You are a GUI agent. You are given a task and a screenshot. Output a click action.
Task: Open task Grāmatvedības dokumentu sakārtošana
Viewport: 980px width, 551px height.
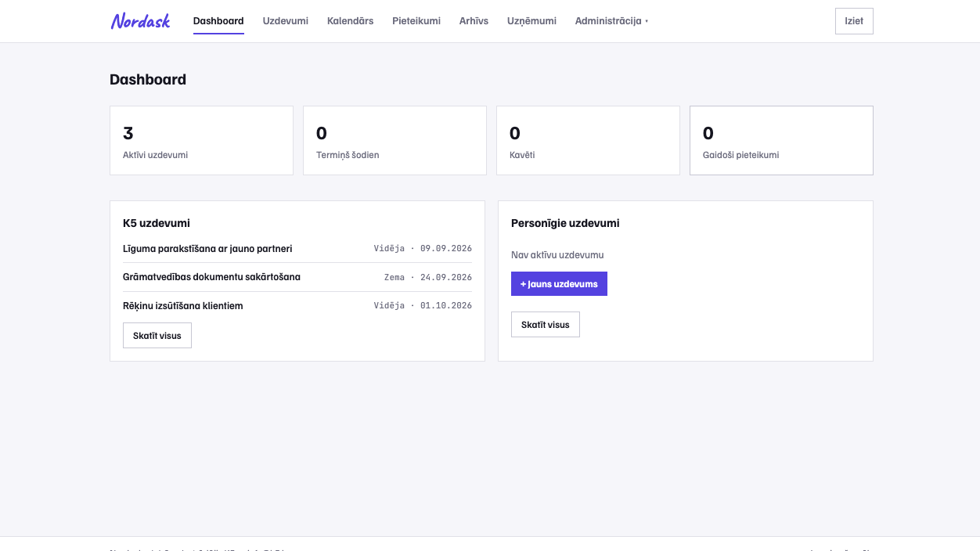[x=297, y=277]
